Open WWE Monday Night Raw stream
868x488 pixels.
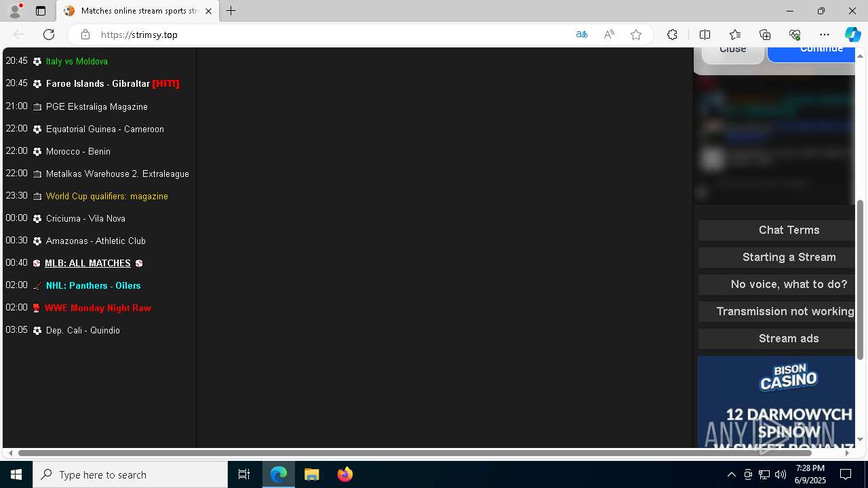(x=98, y=308)
